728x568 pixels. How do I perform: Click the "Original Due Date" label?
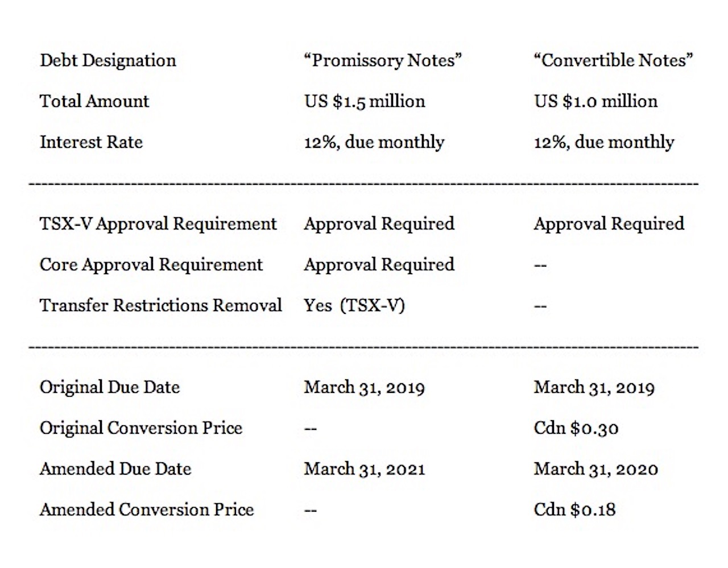(x=110, y=387)
